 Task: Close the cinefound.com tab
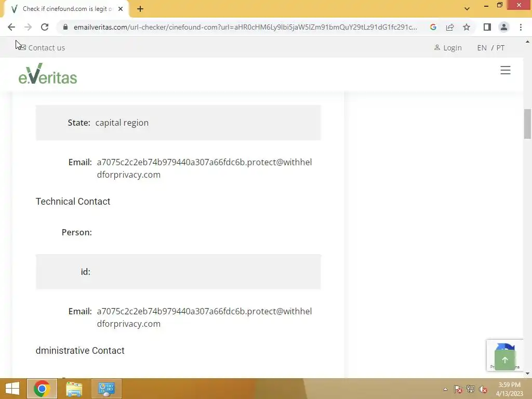[121, 9]
